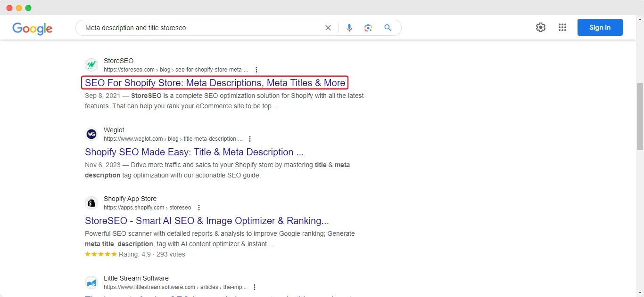The image size is (644, 297).
Task: Click the 'StoreSEO' site name text
Action: (x=118, y=61)
